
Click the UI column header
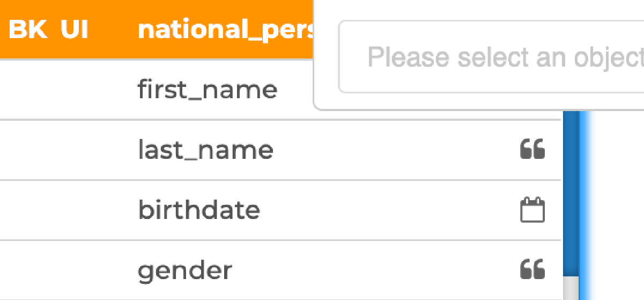pos(74,30)
